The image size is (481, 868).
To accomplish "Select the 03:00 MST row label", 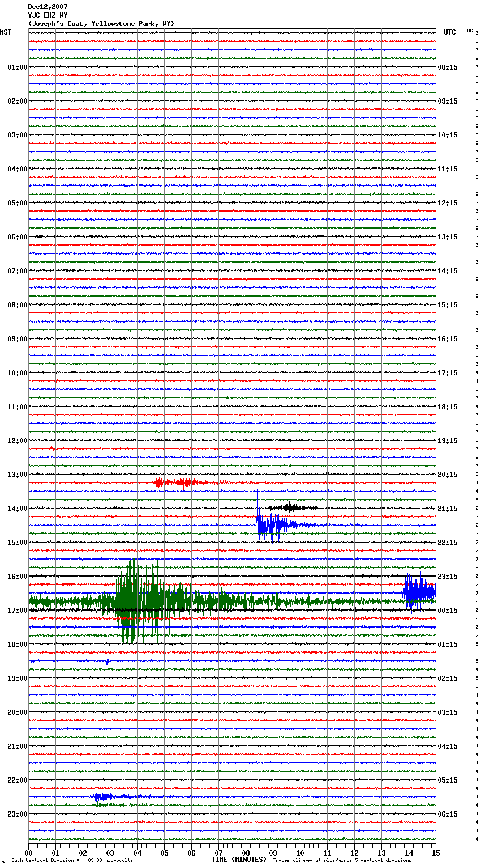I will tap(18, 135).
